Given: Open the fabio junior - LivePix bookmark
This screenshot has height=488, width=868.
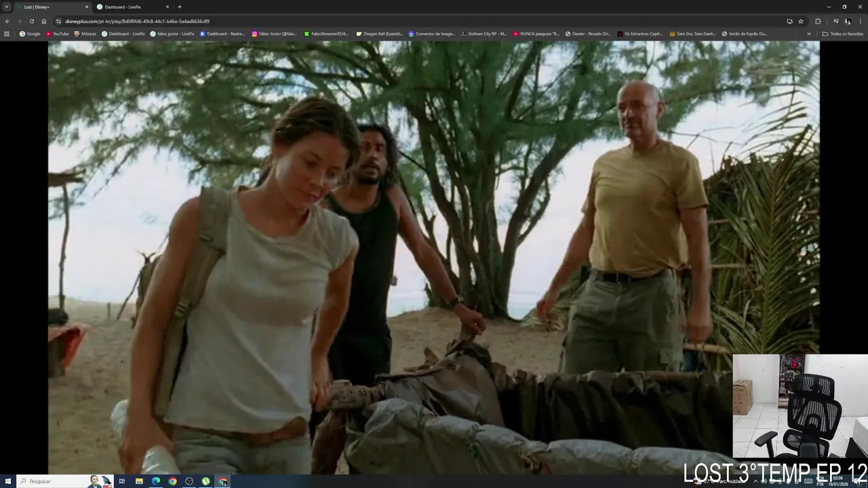Looking at the screenshot, I should coord(172,33).
